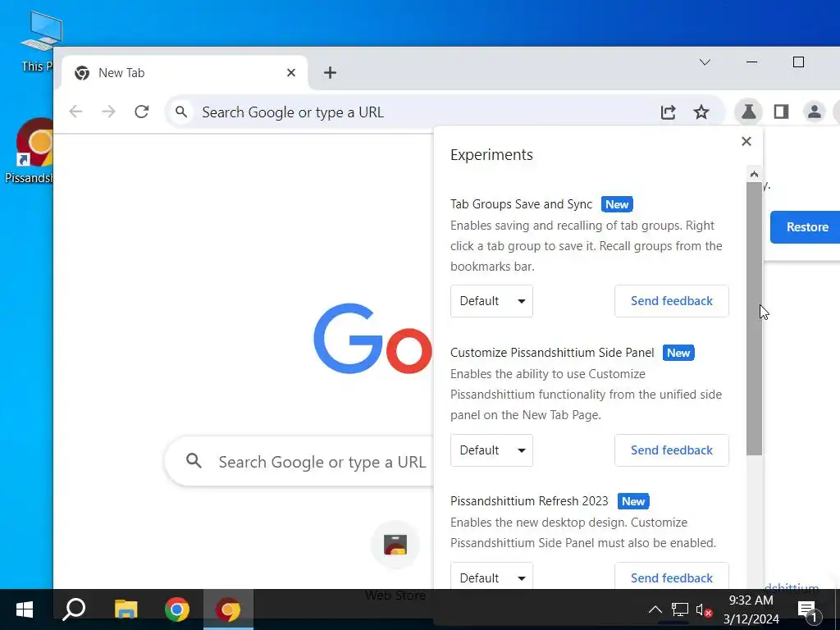Close the Experiments panel
840x630 pixels.
[x=746, y=141]
